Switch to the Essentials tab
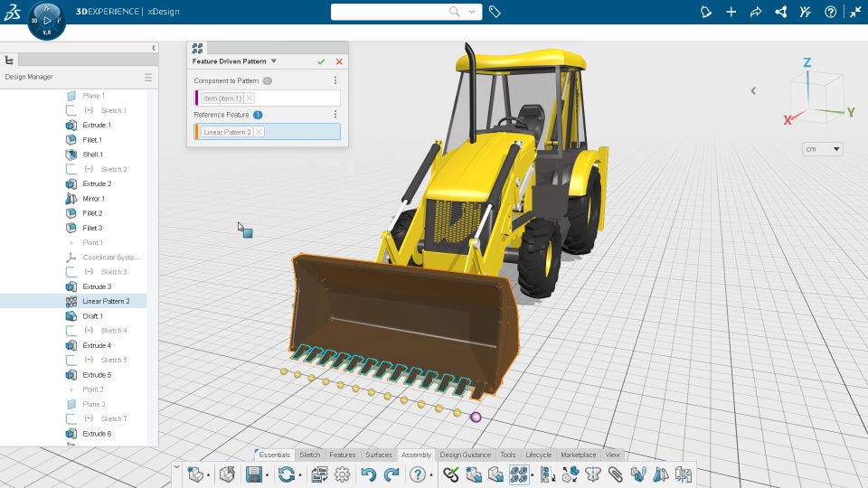868x488 pixels. pyautogui.click(x=274, y=455)
